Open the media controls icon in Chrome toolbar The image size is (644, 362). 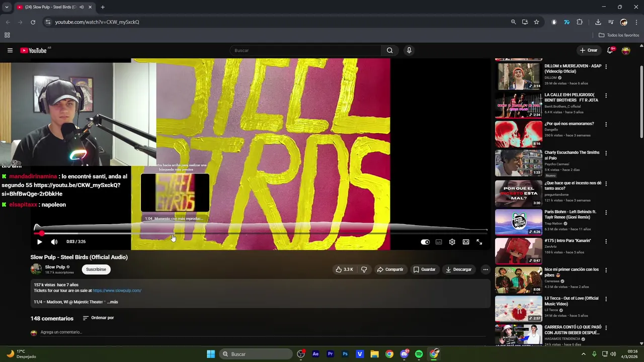tap(611, 22)
